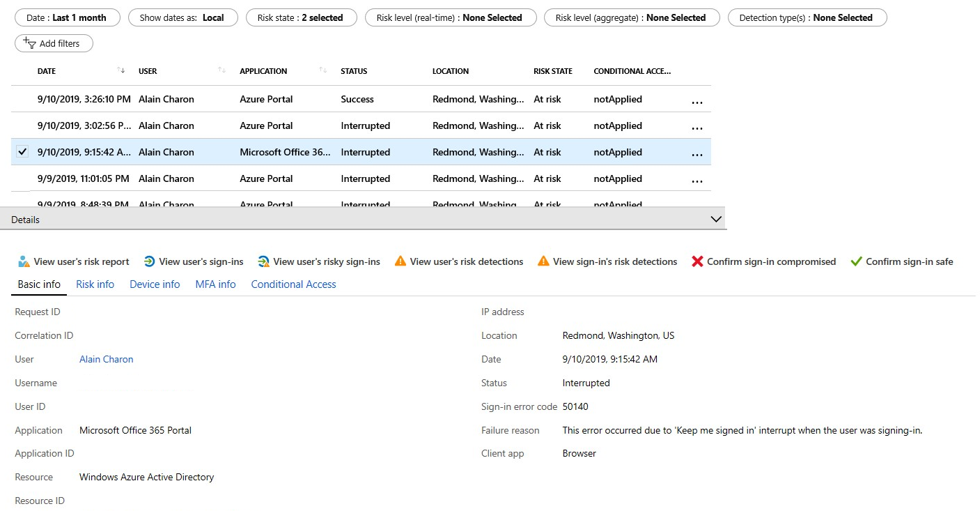The height and width of the screenshot is (511, 980).
Task: Click the Sign-in error code value 50140
Action: point(575,406)
